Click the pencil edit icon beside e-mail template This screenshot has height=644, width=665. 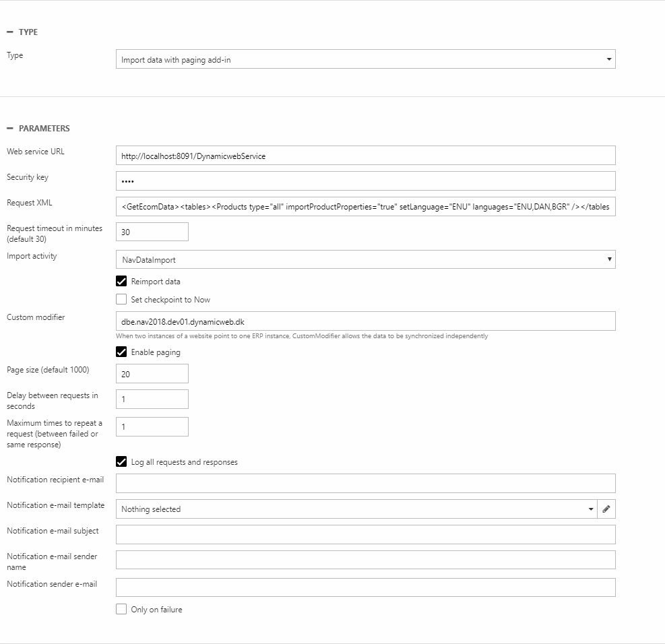pos(606,509)
